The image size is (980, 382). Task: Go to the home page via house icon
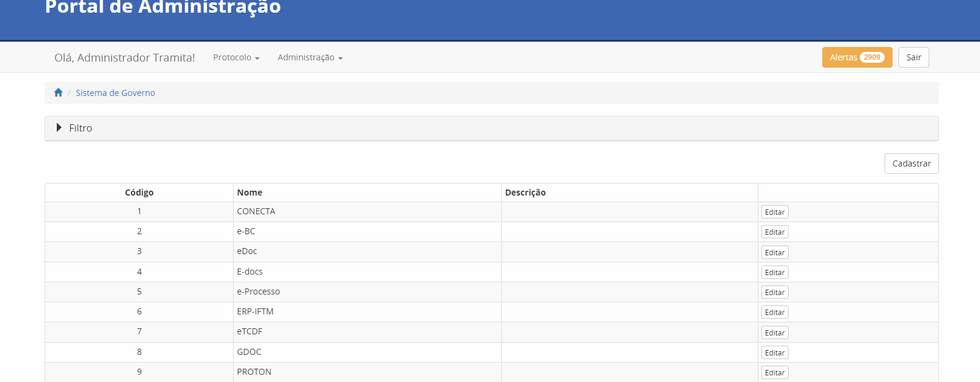[x=59, y=92]
